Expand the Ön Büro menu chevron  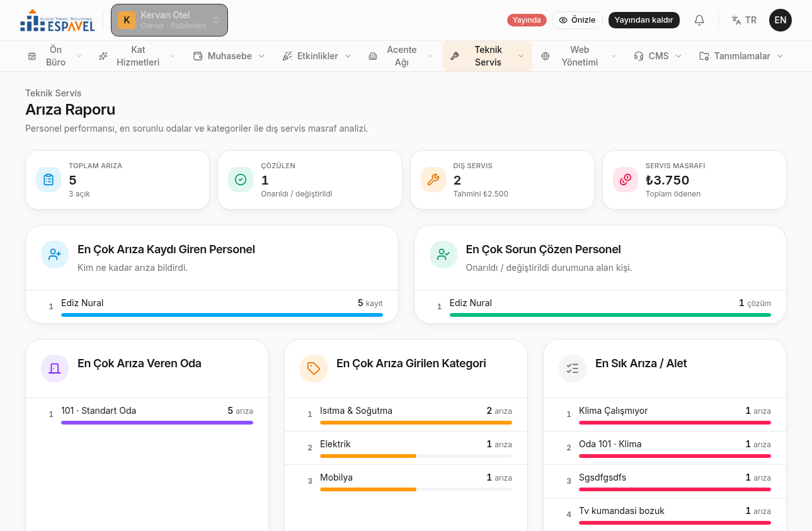coord(79,56)
